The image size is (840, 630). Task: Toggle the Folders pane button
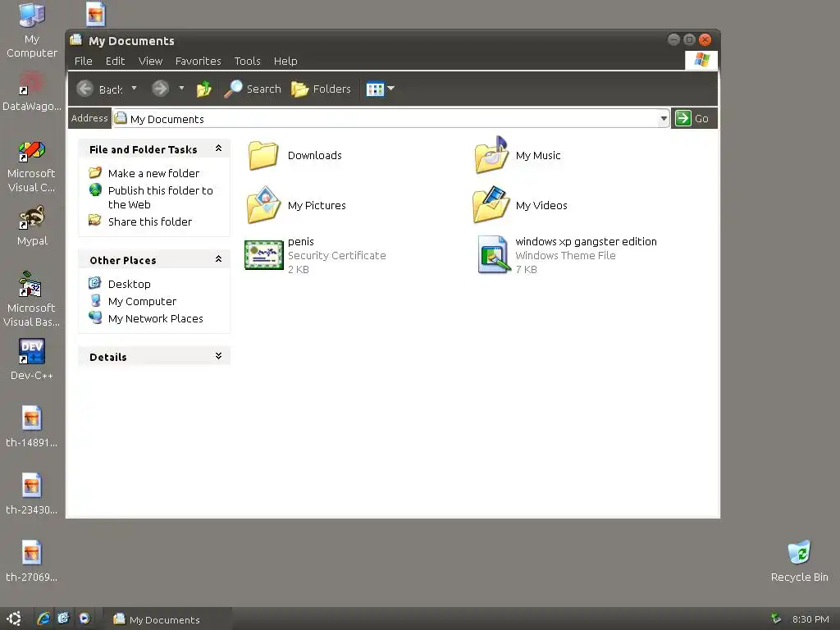321,89
